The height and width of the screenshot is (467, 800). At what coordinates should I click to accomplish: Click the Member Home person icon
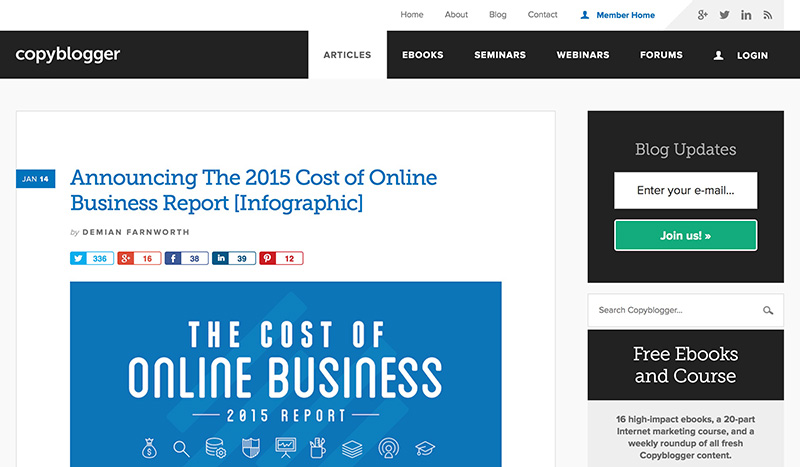[x=585, y=15]
